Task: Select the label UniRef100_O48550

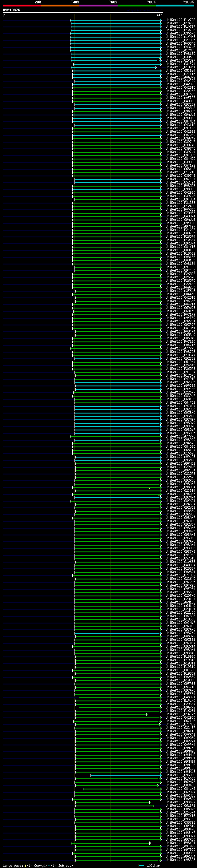Action: pyautogui.click(x=180, y=511)
